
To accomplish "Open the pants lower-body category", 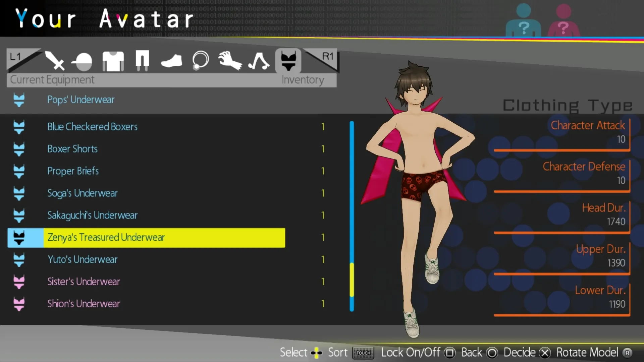I will click(142, 61).
